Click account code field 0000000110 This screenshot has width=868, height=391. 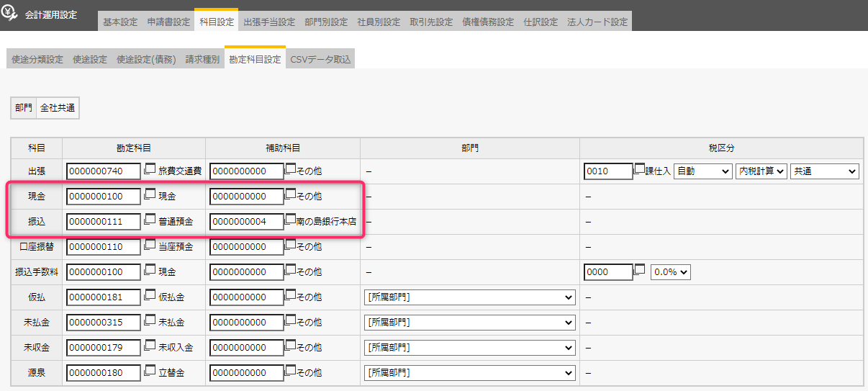[x=104, y=247]
